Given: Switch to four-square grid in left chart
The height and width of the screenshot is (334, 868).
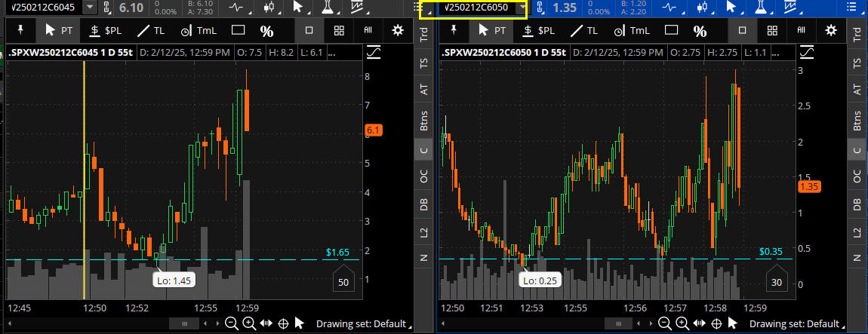Looking at the screenshot, I should (x=340, y=30).
